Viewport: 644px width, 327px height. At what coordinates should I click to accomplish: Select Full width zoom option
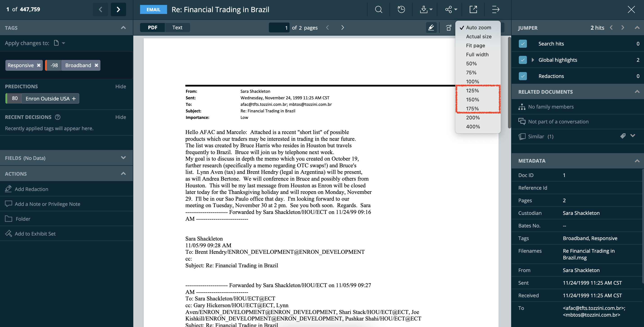pos(478,54)
